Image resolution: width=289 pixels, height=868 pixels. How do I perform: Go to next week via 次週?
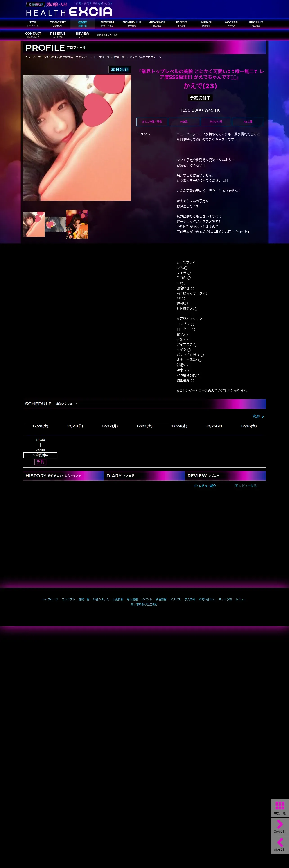258,416
